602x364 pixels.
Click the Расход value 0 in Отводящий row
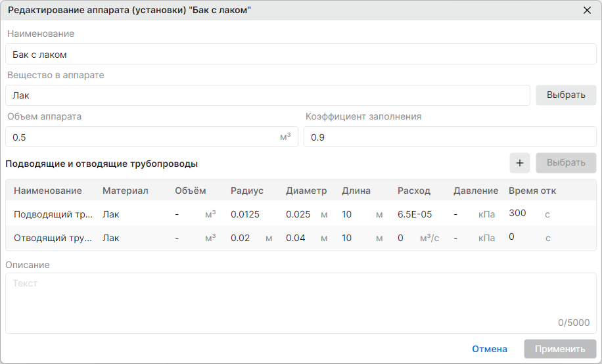click(x=400, y=238)
